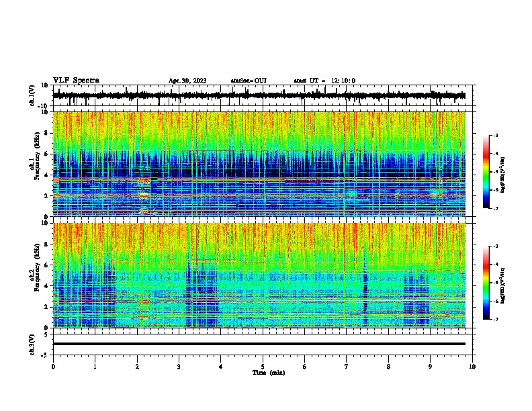Image resolution: width=532 pixels, height=411 pixels.
Task: Click time axis tick label "4"
Action: coord(221,367)
